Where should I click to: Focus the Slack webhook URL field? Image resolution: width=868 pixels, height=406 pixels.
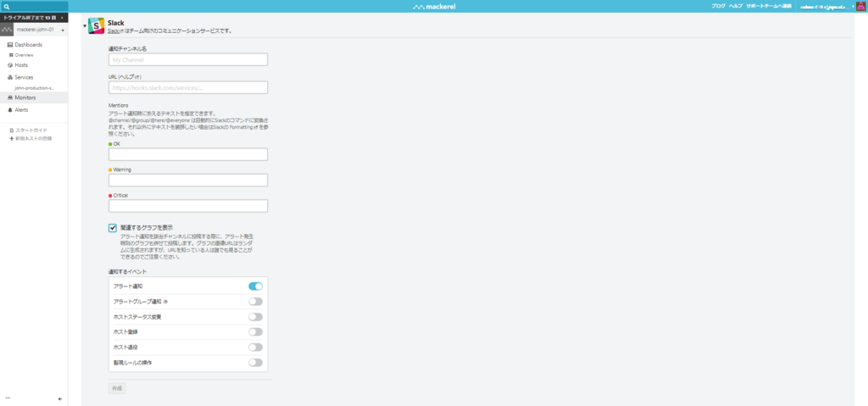click(188, 87)
